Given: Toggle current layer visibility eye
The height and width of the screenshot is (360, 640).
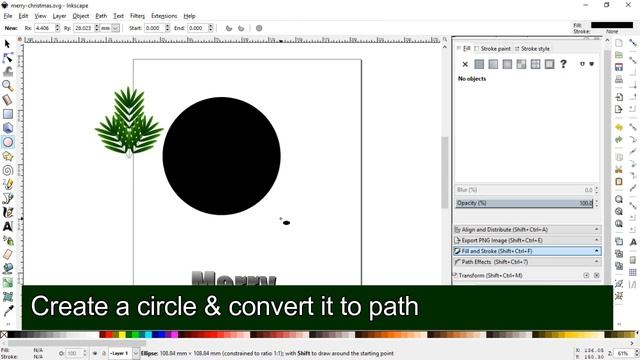Looking at the screenshot, I should (x=95, y=353).
